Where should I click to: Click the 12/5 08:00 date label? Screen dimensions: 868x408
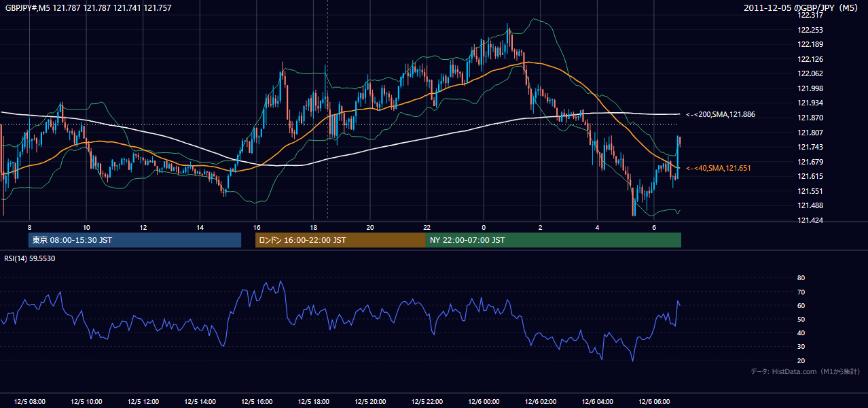(x=29, y=402)
